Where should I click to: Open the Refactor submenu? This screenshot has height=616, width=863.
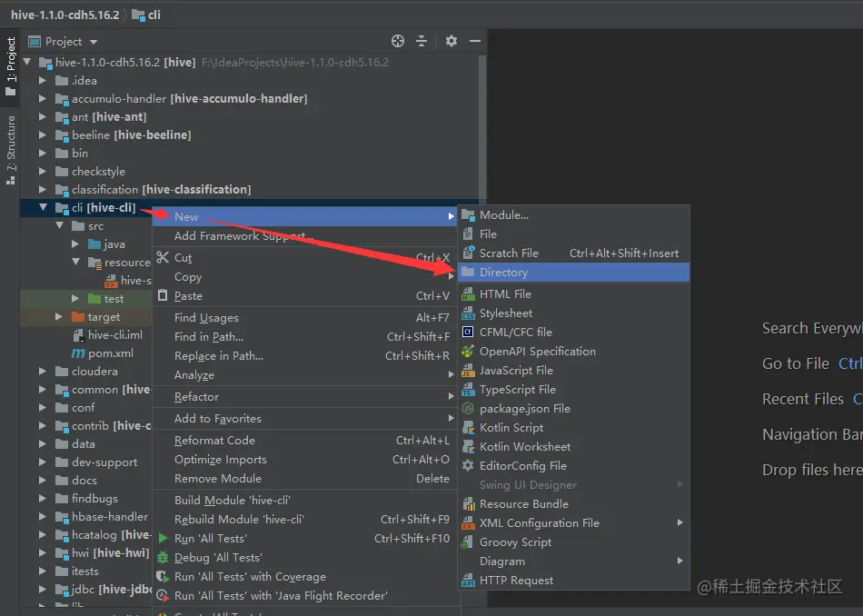tap(305, 396)
